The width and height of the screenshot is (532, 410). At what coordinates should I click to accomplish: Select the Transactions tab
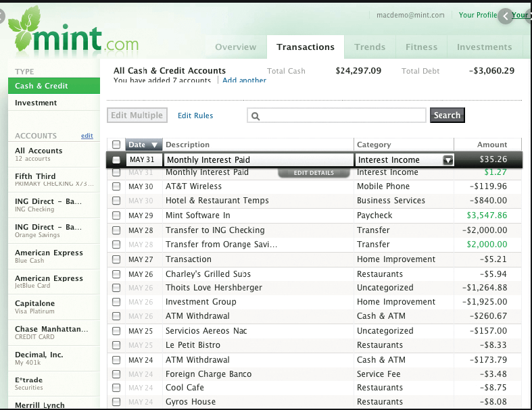(x=306, y=47)
